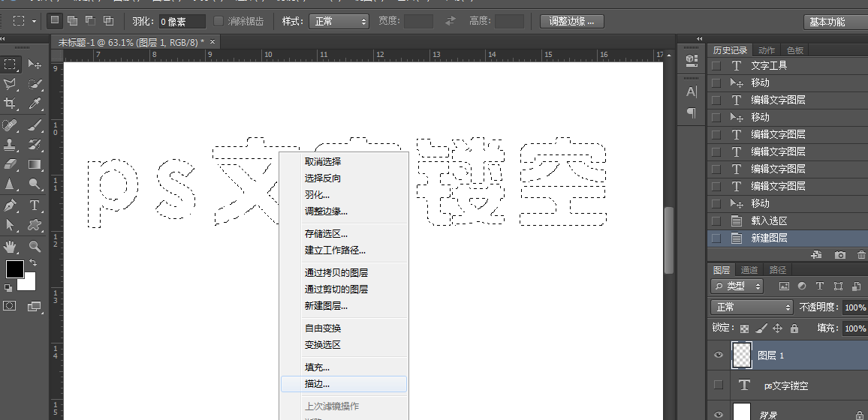Set the foreground color swatch
This screenshot has height=420, width=868.
pos(14,268)
